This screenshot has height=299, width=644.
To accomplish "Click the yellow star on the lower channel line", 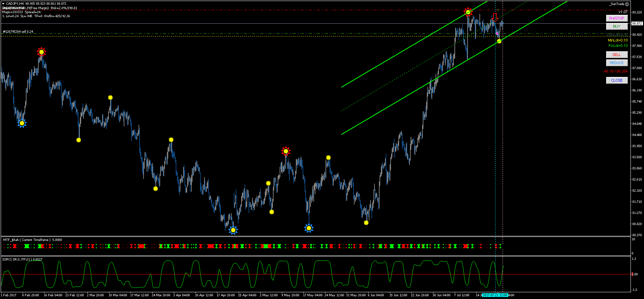I will point(499,41).
